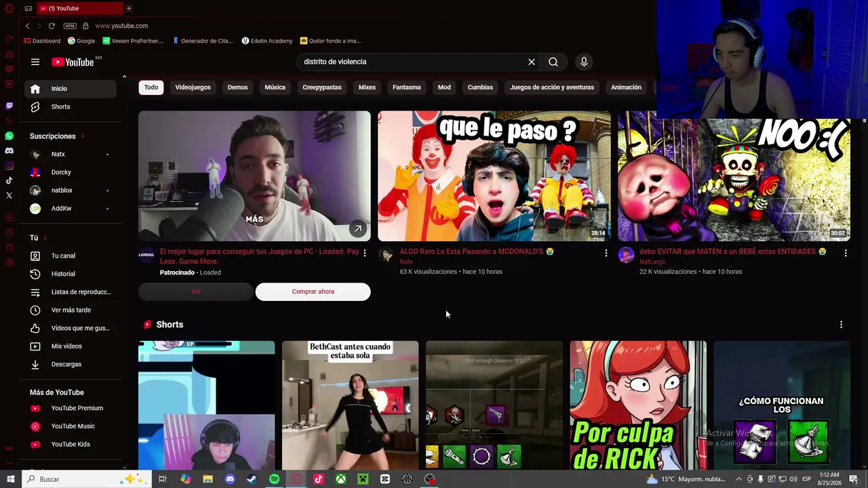The height and width of the screenshot is (488, 868).
Task: Click the Windows taskbar search box
Action: (x=85, y=479)
